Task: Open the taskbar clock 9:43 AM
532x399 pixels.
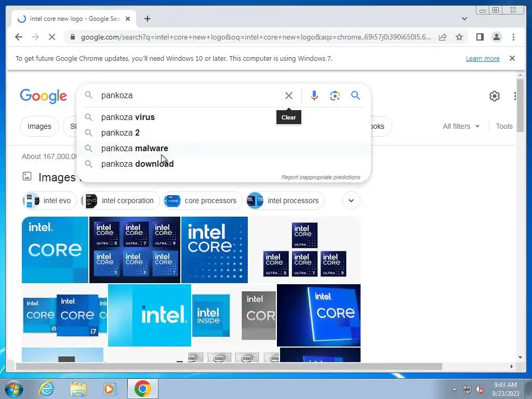Action: click(x=506, y=389)
